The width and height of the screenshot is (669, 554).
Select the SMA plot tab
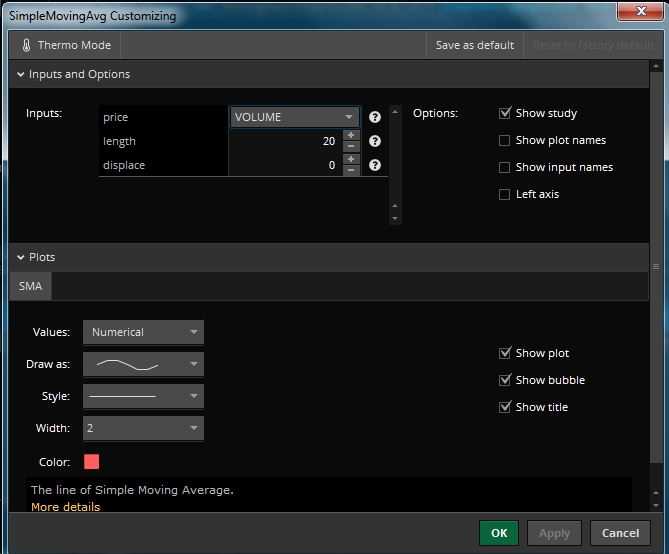30,286
